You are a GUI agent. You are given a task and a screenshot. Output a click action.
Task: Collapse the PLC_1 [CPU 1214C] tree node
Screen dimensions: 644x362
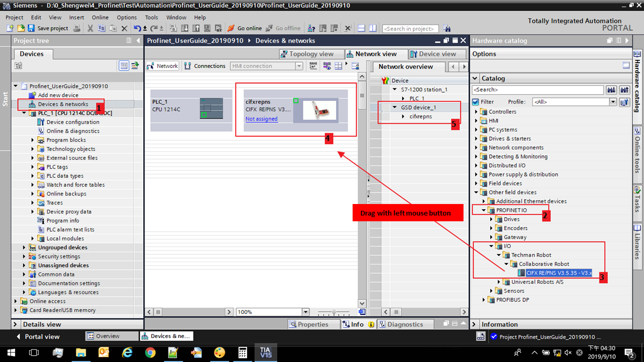(24, 114)
